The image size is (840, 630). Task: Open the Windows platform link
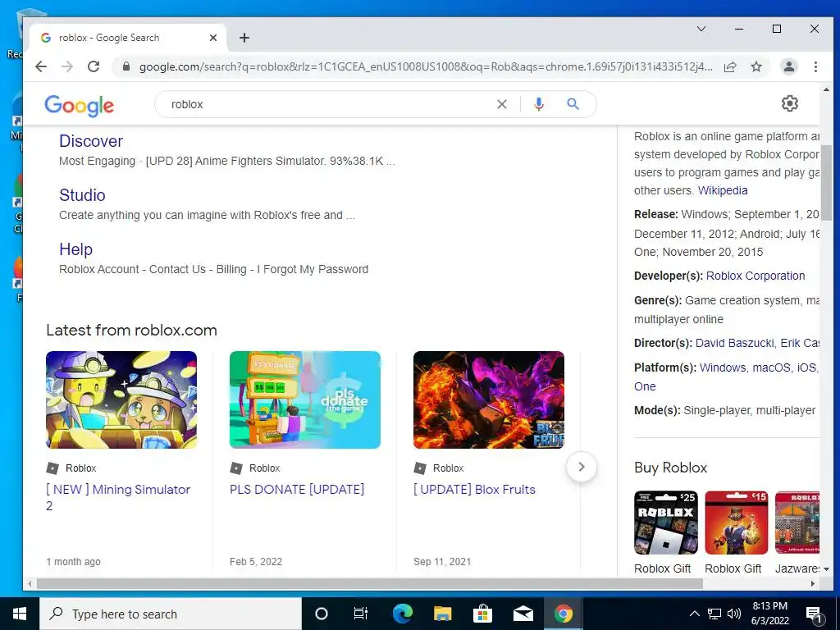722,367
